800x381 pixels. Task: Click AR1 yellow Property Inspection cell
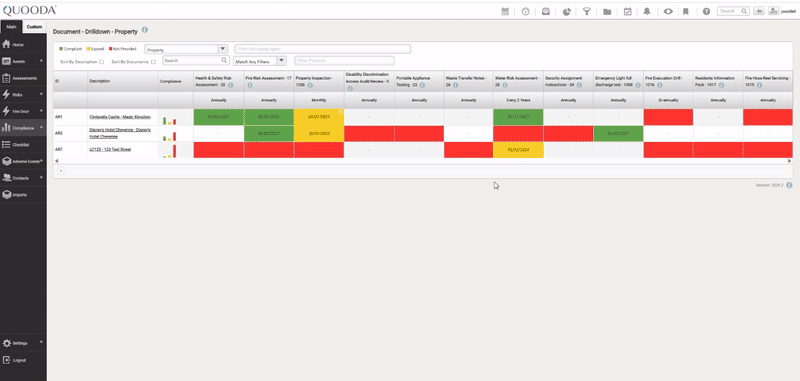click(x=319, y=117)
